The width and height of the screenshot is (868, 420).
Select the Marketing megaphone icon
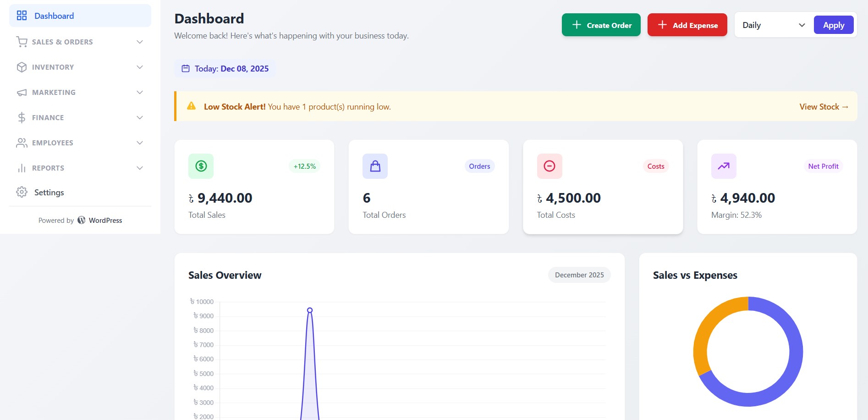point(22,92)
